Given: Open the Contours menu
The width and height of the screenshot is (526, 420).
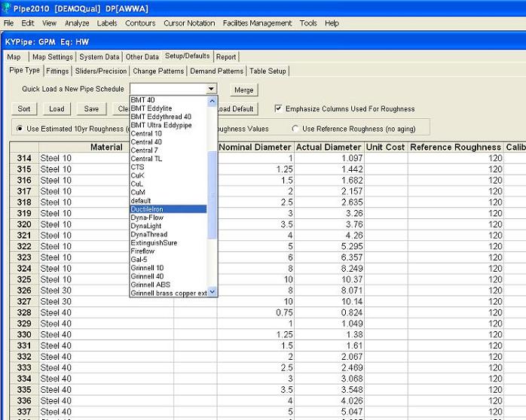Looking at the screenshot, I should pyautogui.click(x=140, y=23).
